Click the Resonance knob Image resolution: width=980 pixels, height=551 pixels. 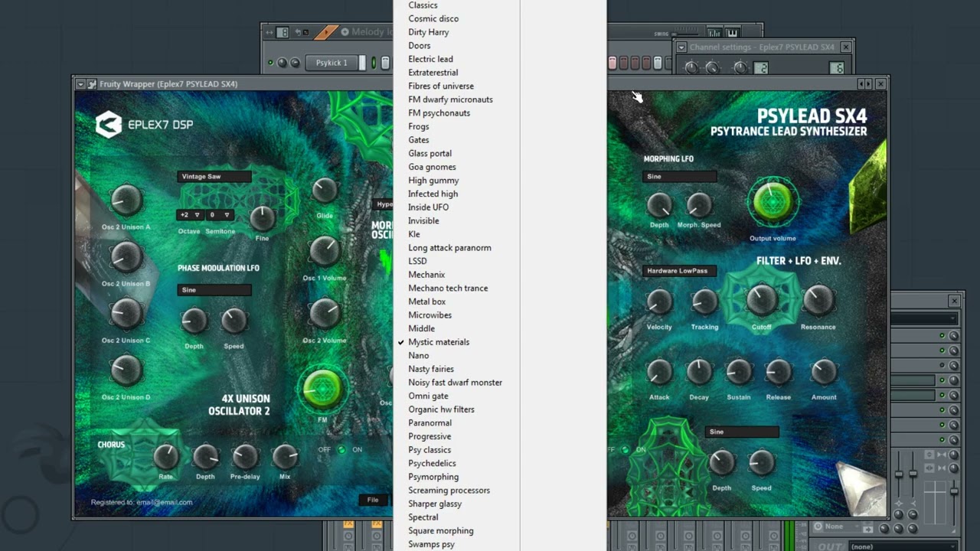point(818,300)
